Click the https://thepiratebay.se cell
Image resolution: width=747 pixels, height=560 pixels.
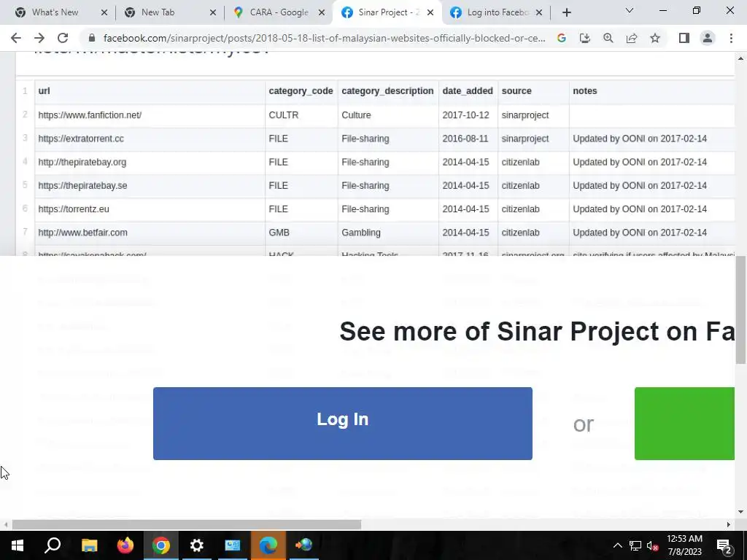[x=150, y=186]
